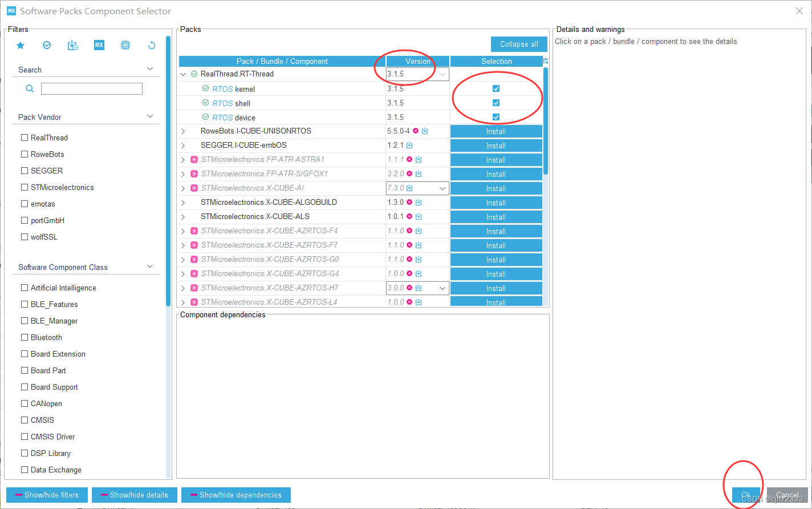Check the RealThread vendor filter

(x=25, y=138)
